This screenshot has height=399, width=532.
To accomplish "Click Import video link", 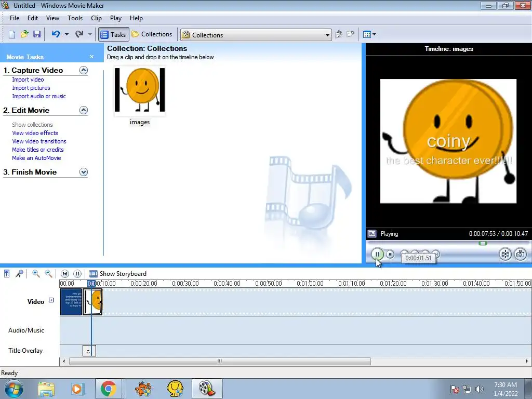I will tap(28, 79).
